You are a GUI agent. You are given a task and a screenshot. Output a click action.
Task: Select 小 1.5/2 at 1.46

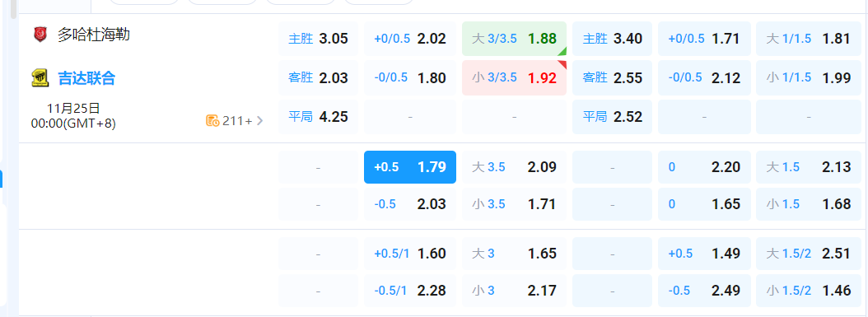[x=809, y=291]
